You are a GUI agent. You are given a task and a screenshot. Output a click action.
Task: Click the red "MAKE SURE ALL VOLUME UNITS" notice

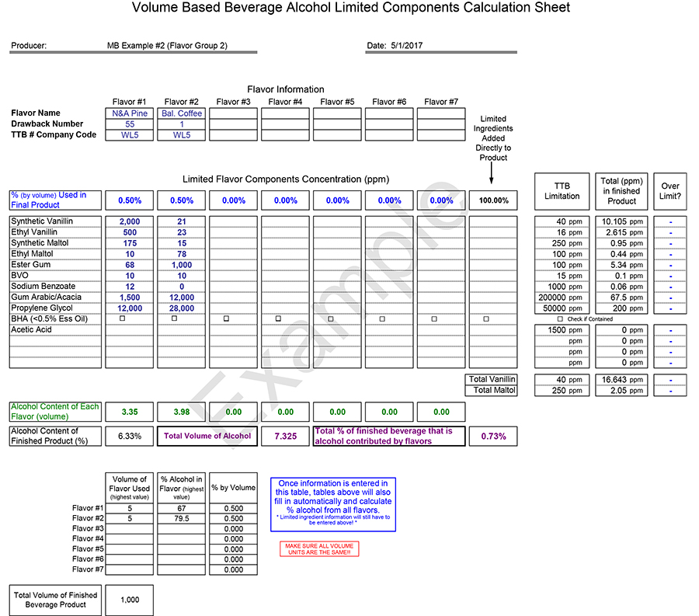point(319,549)
